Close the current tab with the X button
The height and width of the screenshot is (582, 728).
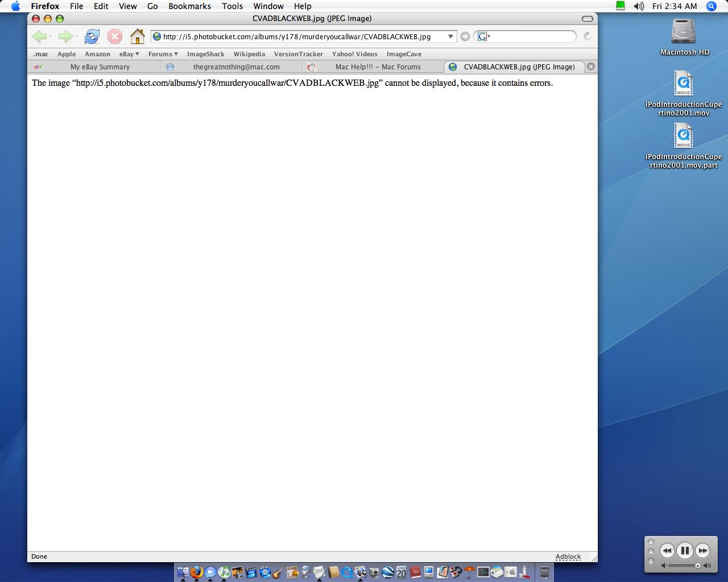(591, 66)
